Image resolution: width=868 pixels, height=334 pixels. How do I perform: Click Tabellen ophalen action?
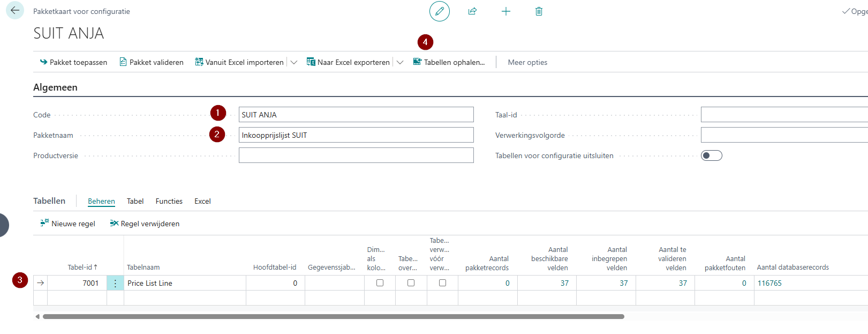pyautogui.click(x=449, y=62)
